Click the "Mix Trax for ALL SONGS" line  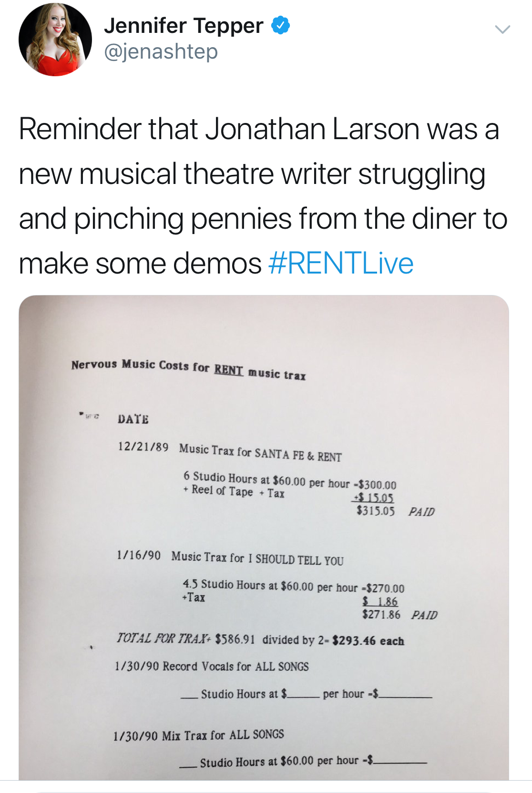(x=223, y=735)
